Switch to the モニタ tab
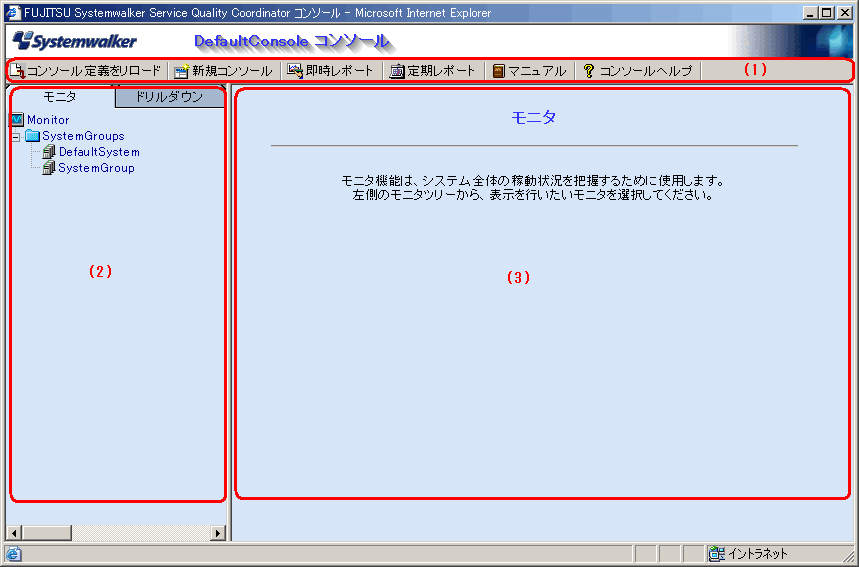Screen dimensions: 859x567 tap(60, 97)
